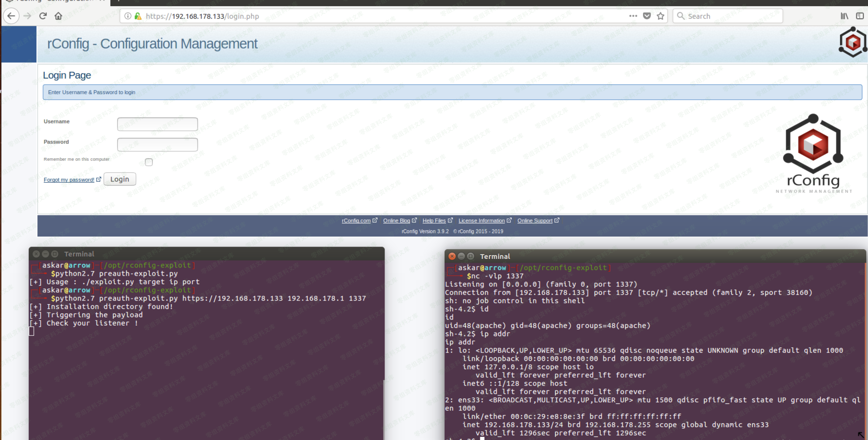868x440 pixels.
Task: Check Remember me on this computer
Action: (x=148, y=162)
